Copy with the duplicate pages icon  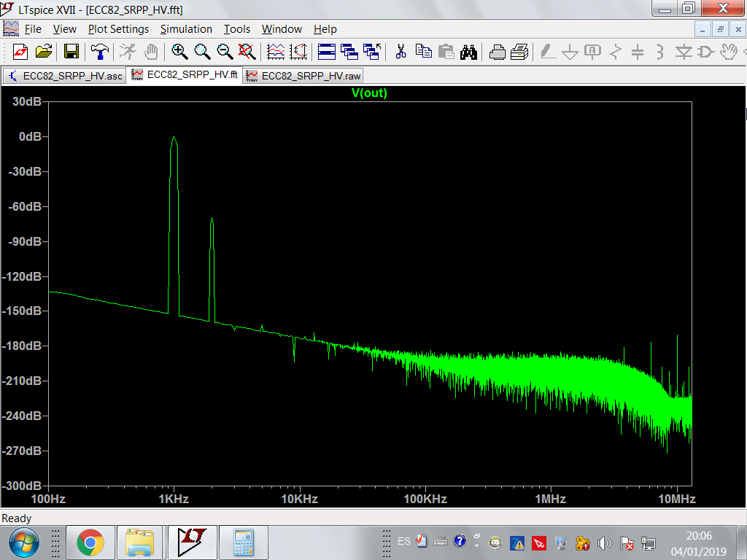click(424, 52)
